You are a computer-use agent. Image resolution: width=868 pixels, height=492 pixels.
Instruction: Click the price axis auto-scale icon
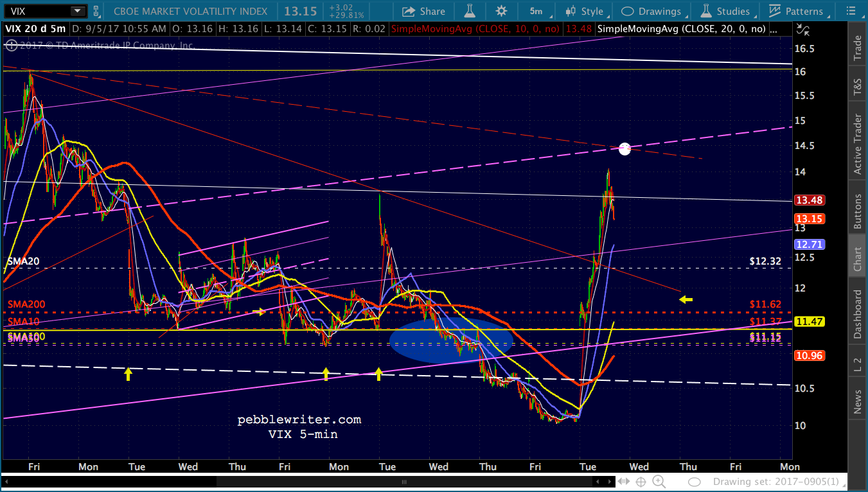[x=802, y=29]
